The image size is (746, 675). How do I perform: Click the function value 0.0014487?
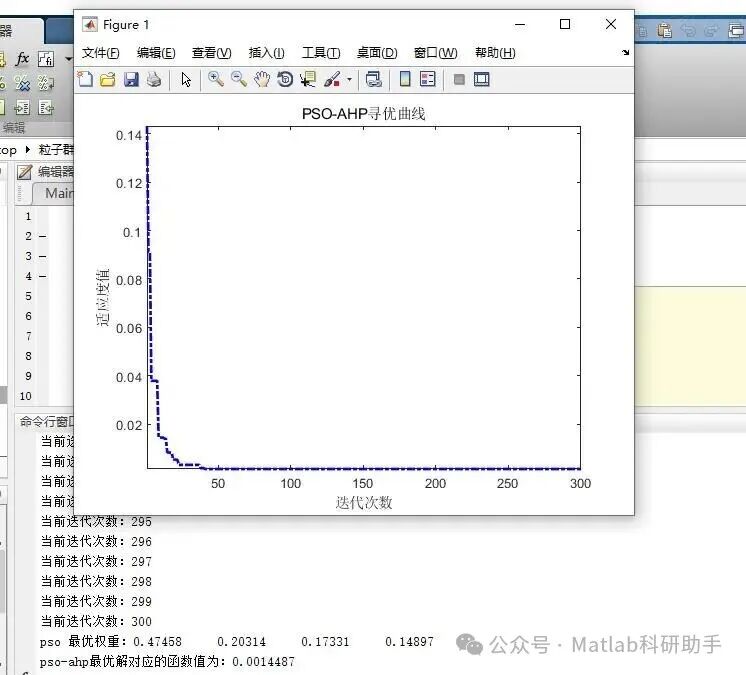264,662
